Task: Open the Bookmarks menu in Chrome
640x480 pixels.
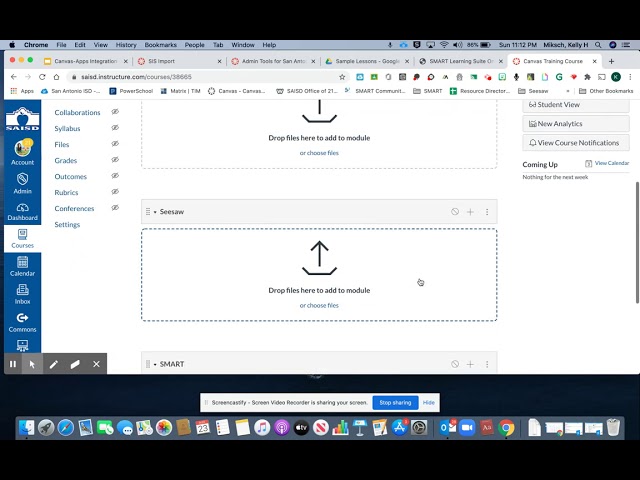Action: [160, 45]
